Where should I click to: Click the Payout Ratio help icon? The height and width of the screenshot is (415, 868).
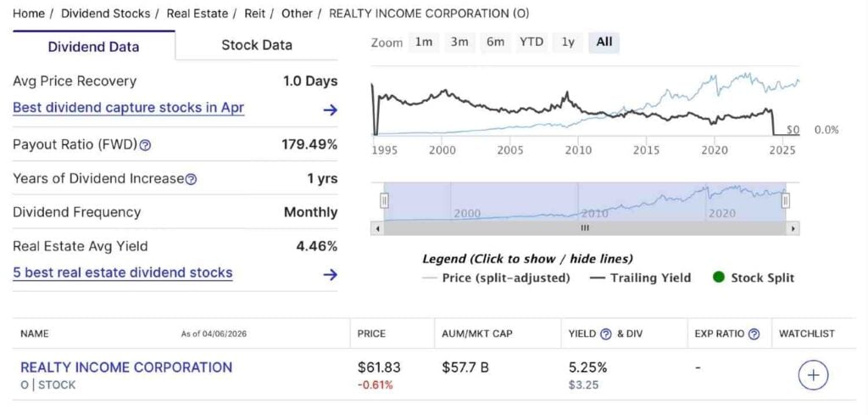click(145, 145)
